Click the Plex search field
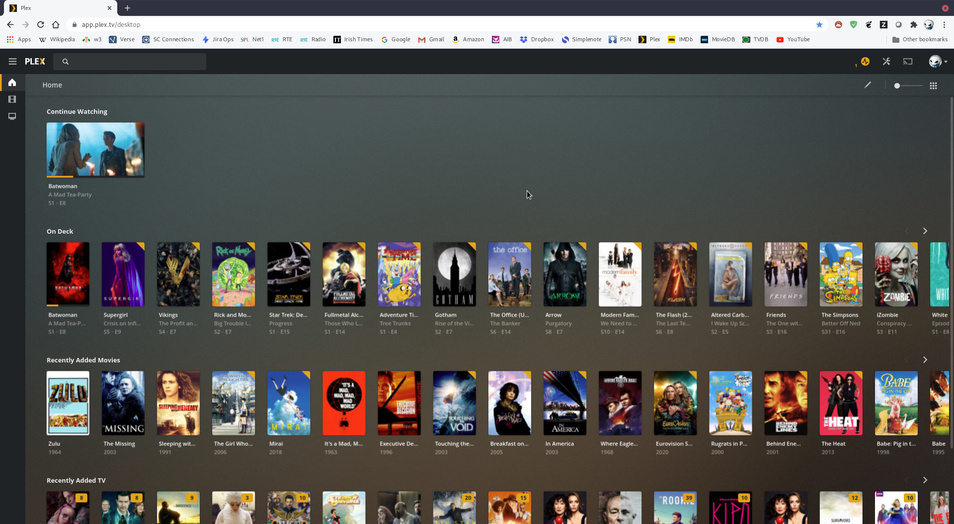This screenshot has width=954, height=524. 130,61
